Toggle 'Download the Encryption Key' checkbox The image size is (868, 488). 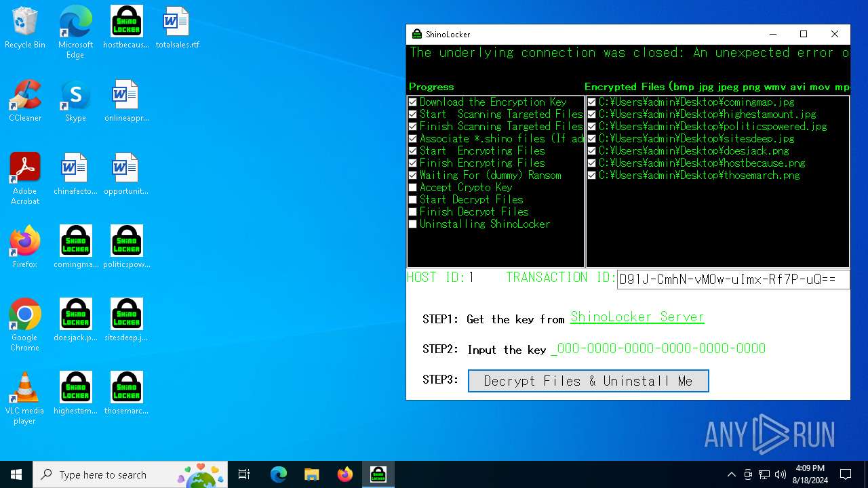[412, 102]
